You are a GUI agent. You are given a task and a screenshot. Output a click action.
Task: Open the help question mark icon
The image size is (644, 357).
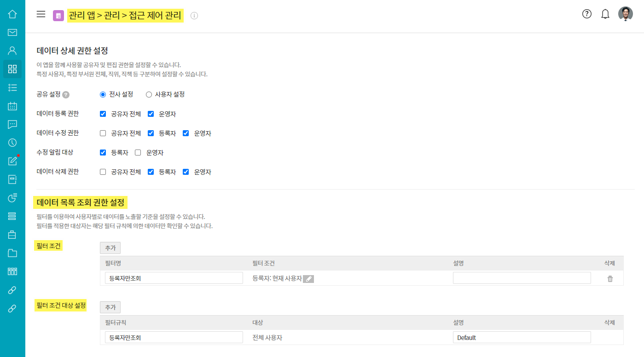[586, 14]
